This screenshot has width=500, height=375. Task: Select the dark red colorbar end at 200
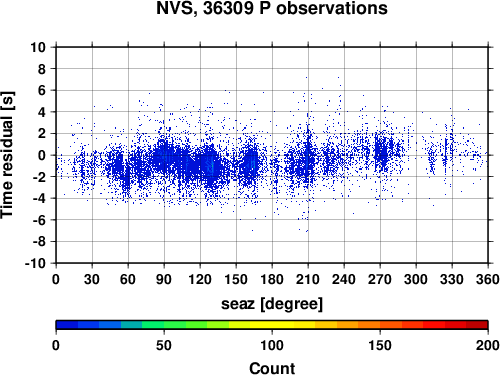[x=477, y=325]
